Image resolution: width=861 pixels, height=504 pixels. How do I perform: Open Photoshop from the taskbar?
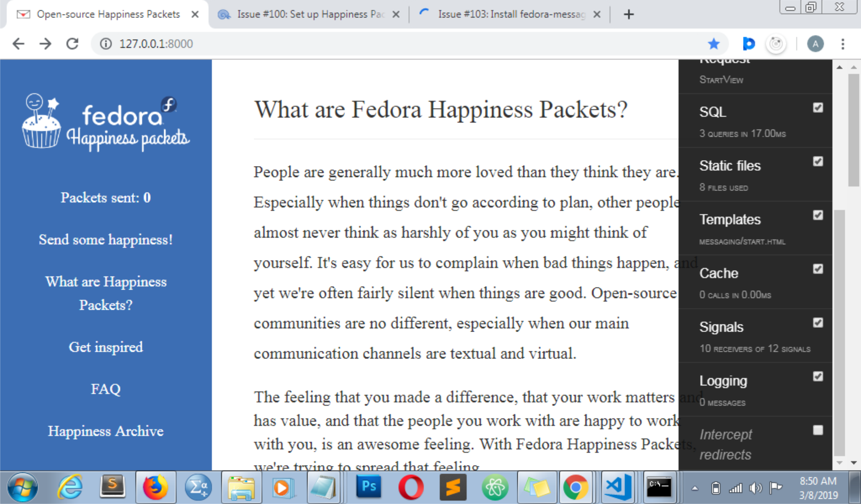point(368,486)
